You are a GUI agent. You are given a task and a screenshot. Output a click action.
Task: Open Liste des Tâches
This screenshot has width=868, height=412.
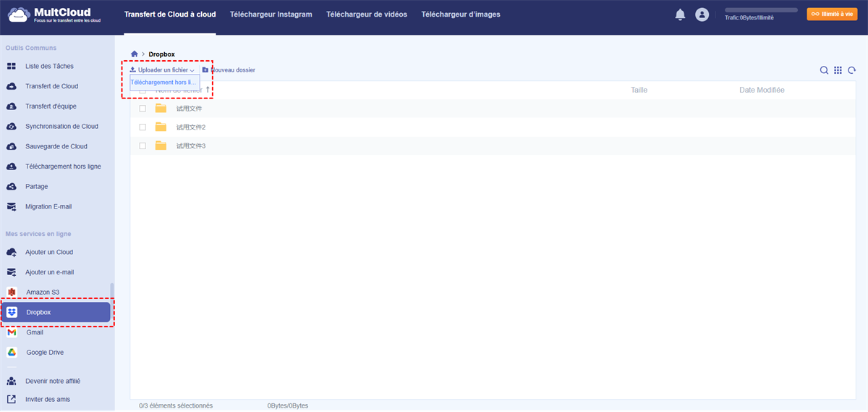49,67
